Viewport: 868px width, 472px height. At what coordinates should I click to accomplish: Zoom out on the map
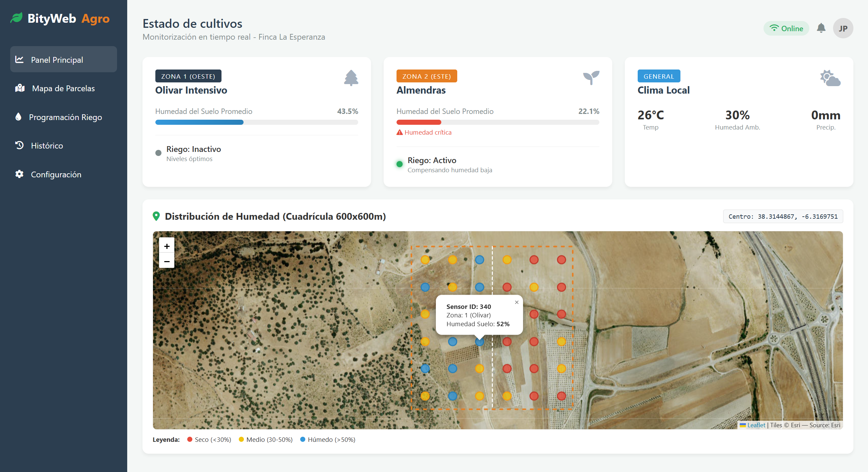(x=167, y=261)
